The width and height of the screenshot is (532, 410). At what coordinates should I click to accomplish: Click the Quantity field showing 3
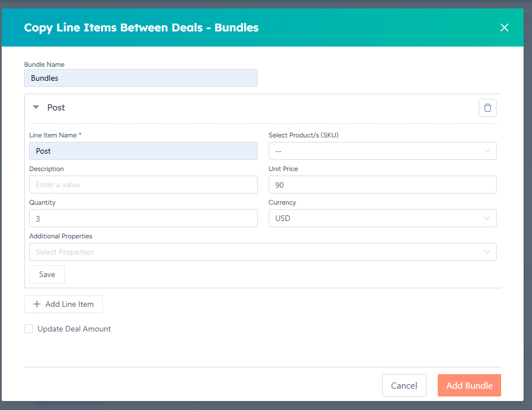pos(143,218)
